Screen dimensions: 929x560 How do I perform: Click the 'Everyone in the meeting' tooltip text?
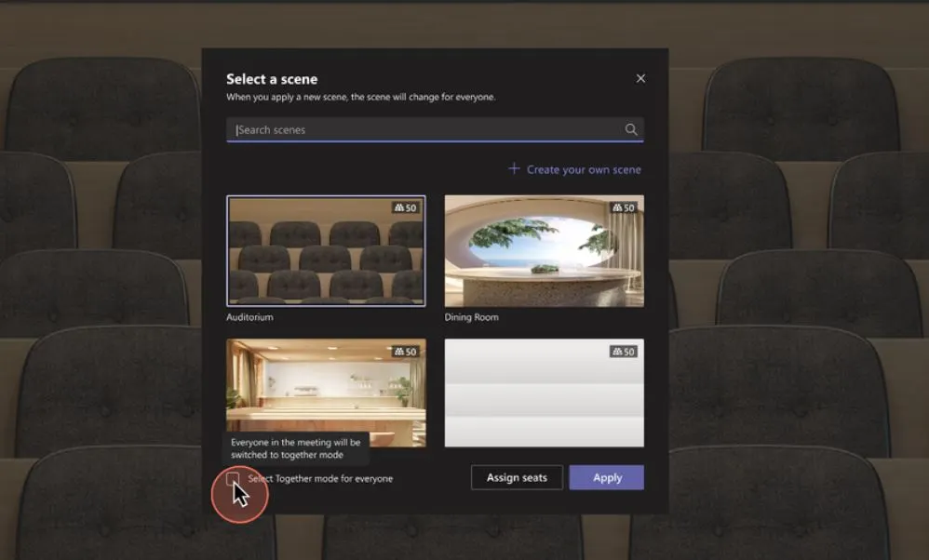point(296,448)
